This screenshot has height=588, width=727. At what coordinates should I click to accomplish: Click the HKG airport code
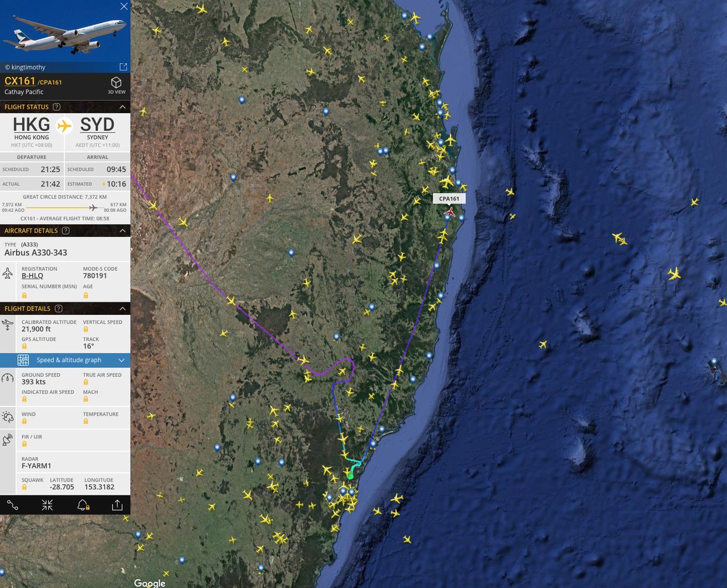click(32, 125)
